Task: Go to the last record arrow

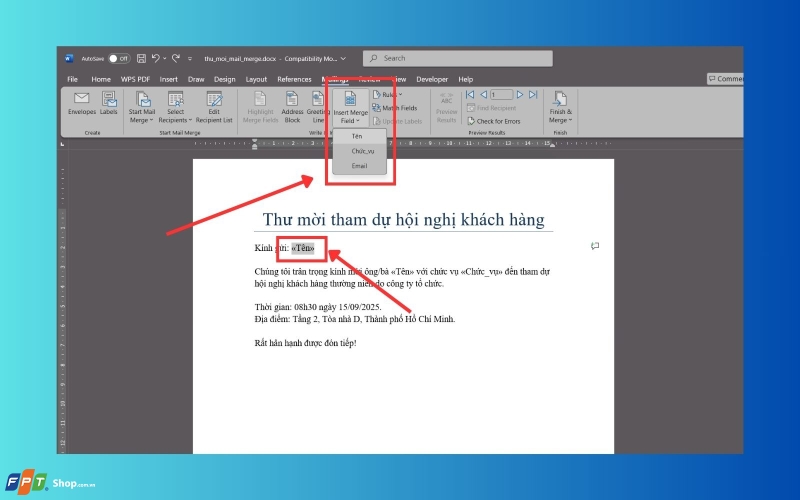Action: tap(533, 94)
